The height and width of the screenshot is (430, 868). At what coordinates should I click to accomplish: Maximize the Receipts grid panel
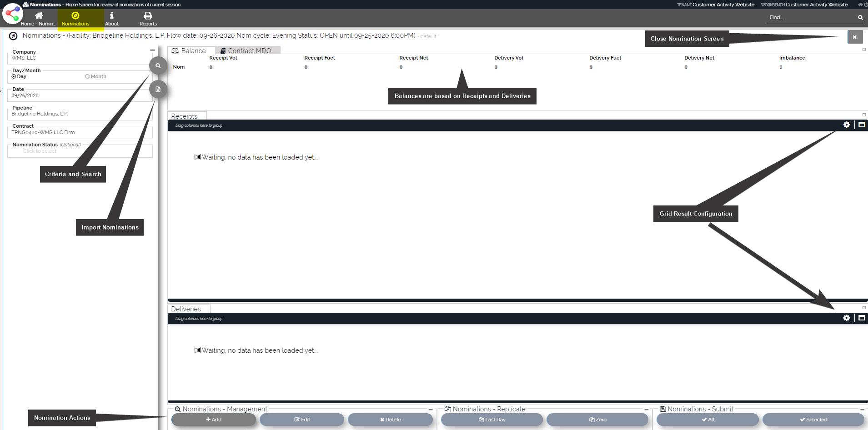coord(861,125)
